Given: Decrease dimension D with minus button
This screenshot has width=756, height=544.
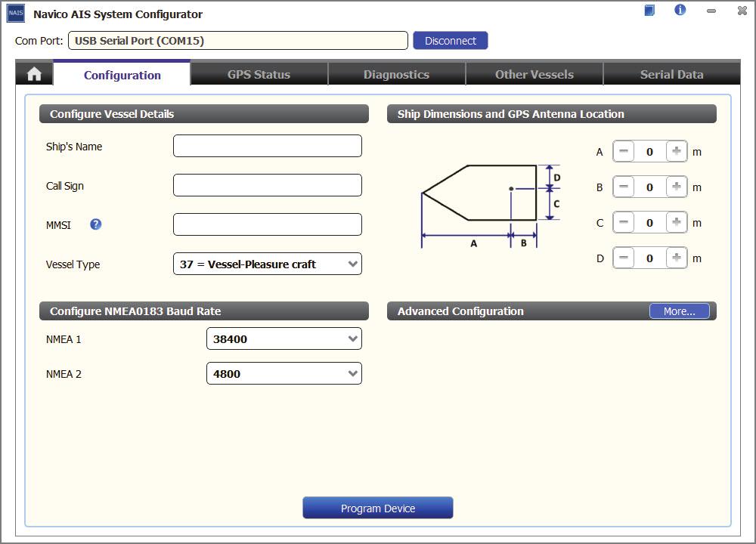Looking at the screenshot, I should coord(624,258).
